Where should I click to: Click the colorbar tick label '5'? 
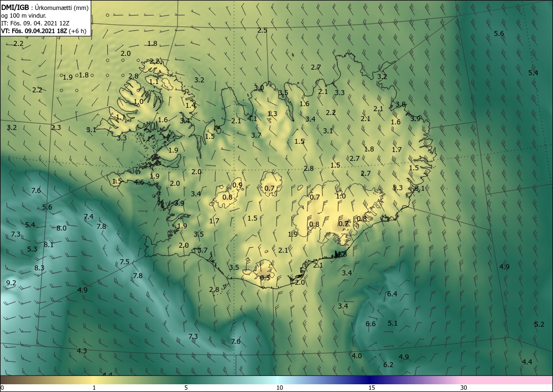[x=186, y=388]
